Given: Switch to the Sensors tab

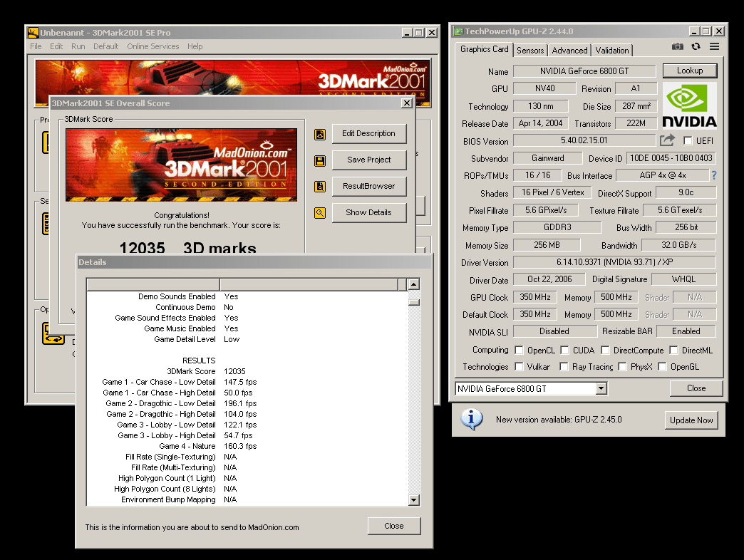Looking at the screenshot, I should 530,51.
